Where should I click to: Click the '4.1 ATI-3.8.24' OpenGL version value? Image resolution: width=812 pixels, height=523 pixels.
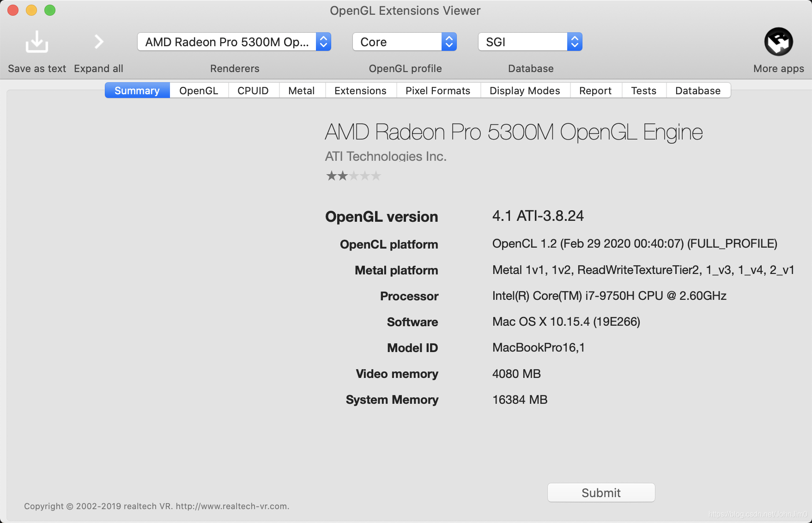pos(538,216)
